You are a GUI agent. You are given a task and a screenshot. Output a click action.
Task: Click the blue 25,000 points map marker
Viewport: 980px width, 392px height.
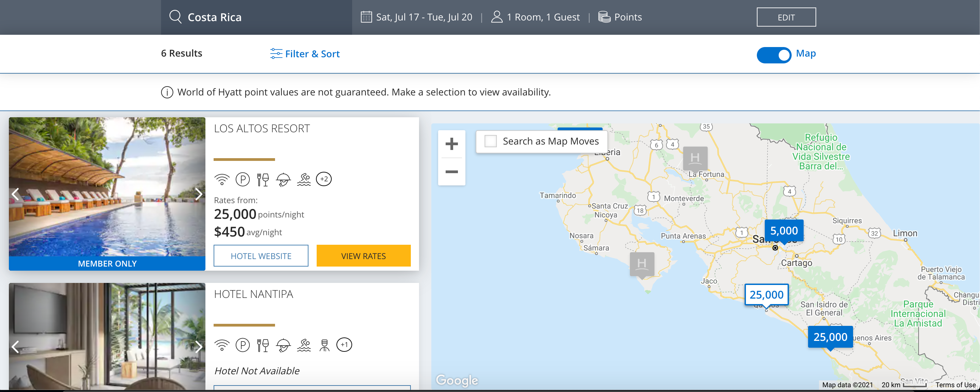[830, 337]
